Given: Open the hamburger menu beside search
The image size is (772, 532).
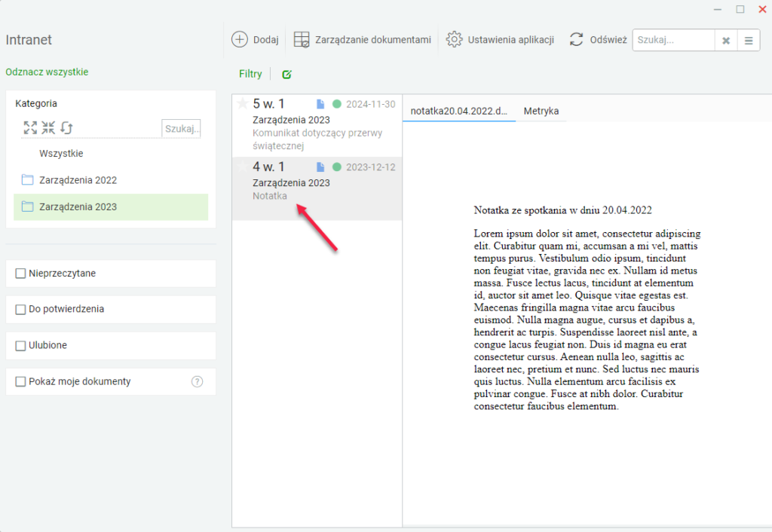Looking at the screenshot, I should point(749,41).
